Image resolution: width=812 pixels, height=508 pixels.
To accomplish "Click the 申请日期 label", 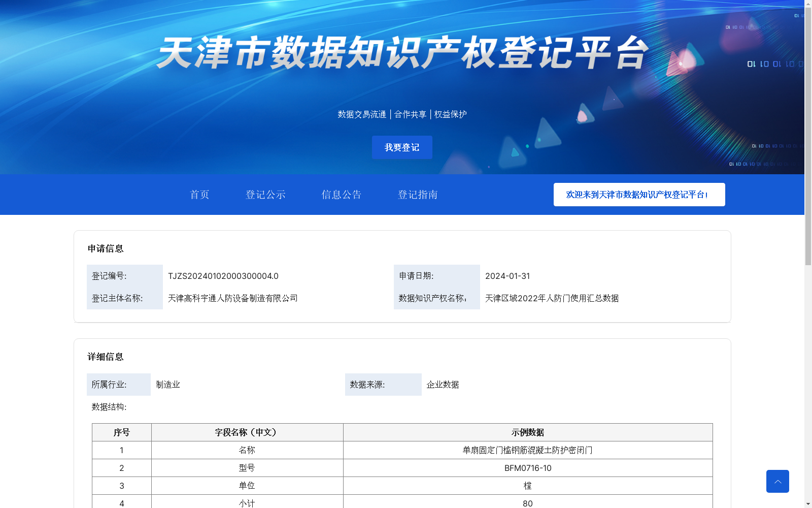I will (x=416, y=276).
